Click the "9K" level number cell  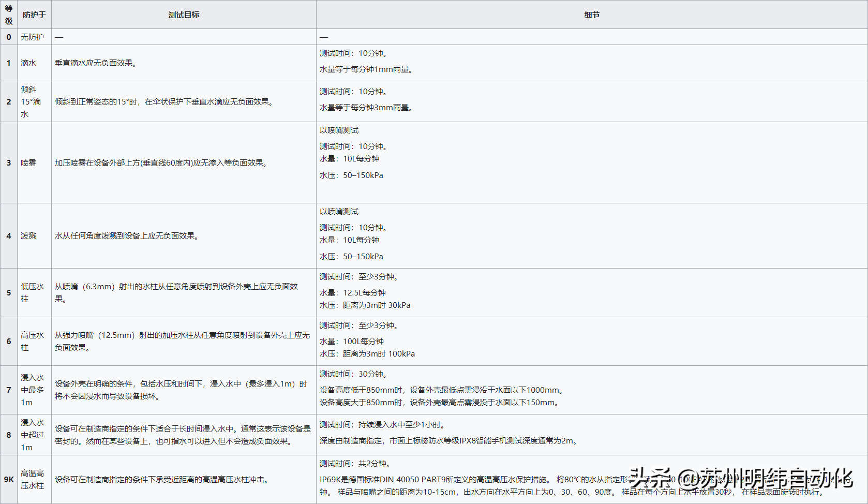(x=9, y=480)
